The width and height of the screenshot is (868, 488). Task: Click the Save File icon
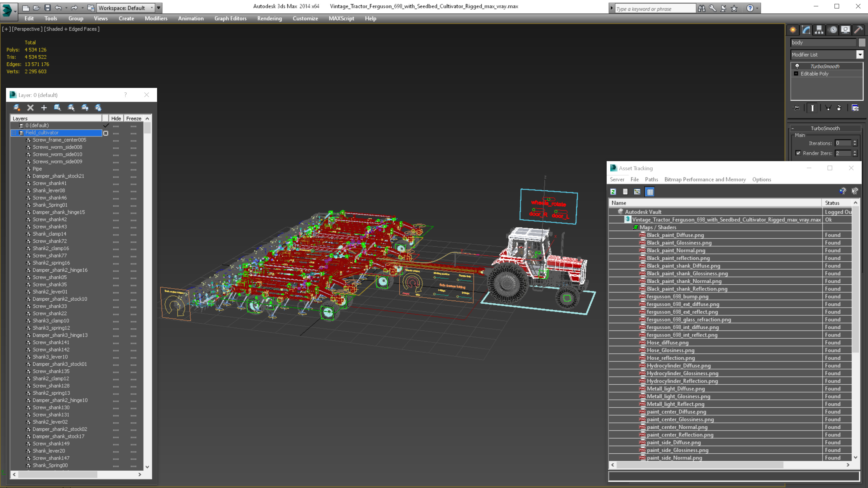pos(48,8)
